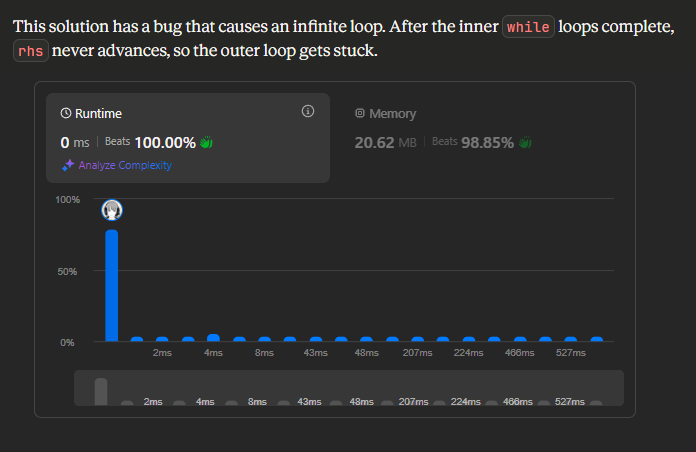696x452 pixels.
Task: Open the Runtime info icon
Action: click(x=308, y=111)
